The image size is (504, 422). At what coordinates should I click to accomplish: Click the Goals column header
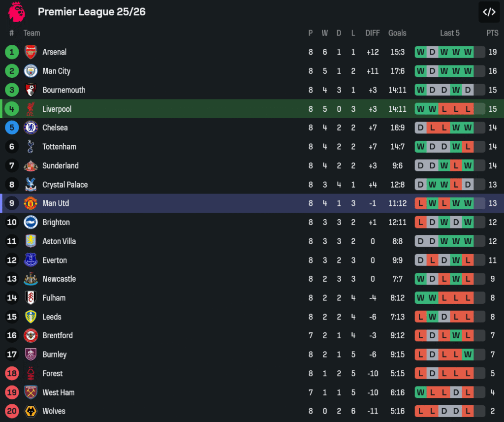(397, 33)
